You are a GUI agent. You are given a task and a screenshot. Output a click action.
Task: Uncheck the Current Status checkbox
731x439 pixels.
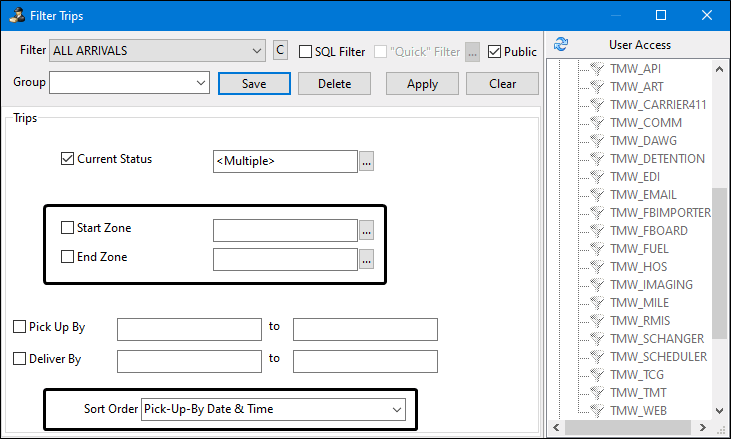click(67, 158)
